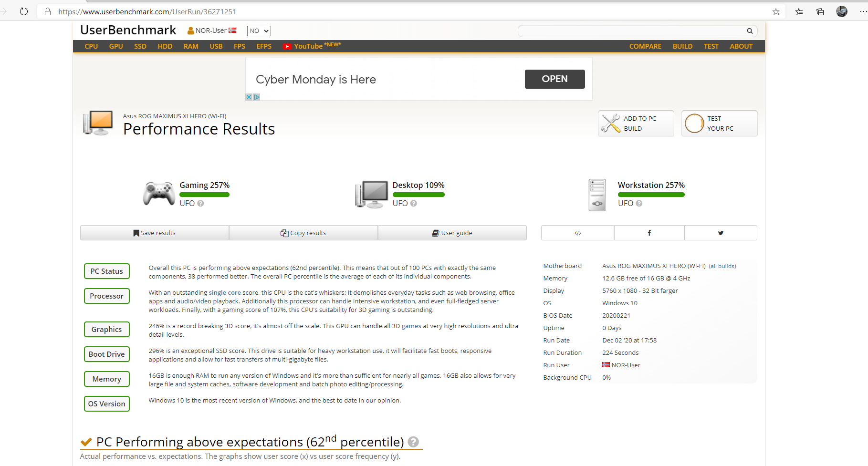Click the desktop PC icon beside Performance Results
This screenshot has height=466, width=868.
tap(98, 123)
